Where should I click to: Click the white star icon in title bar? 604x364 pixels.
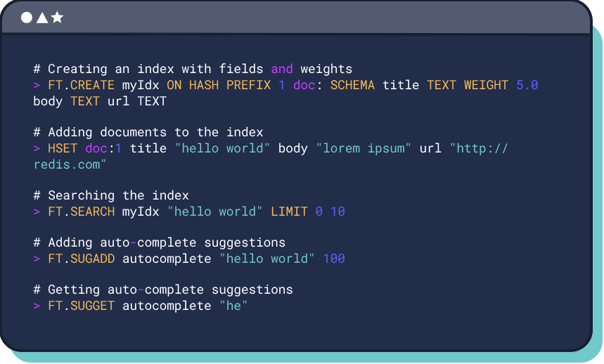click(57, 17)
